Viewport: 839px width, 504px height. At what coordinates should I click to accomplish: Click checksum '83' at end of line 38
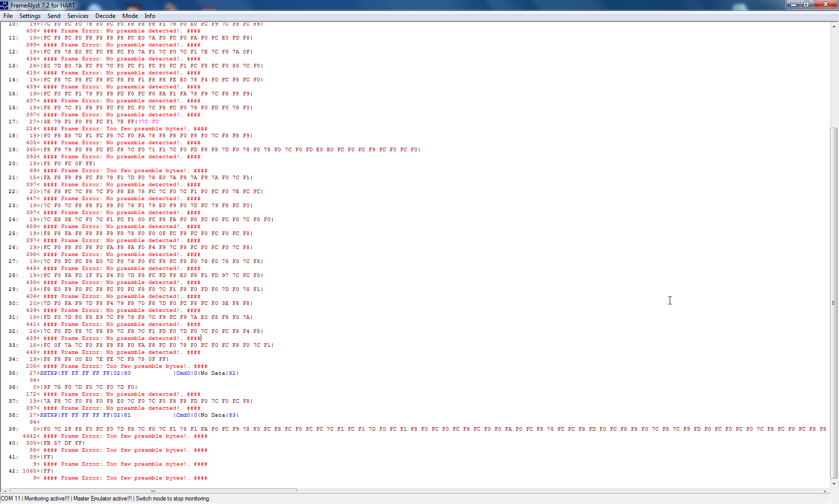(232, 415)
